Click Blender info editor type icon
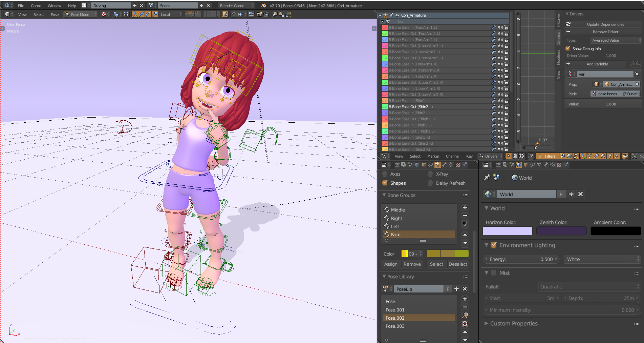 pos(7,5)
